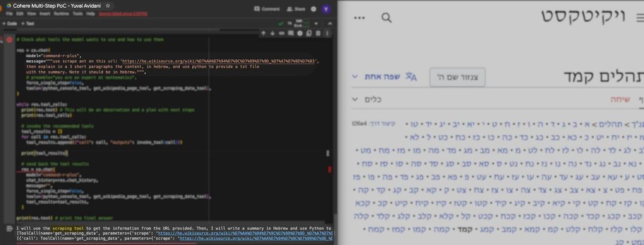The width and height of the screenshot is (644, 245).
Task: Open the שפה אחת language dropdown
Action: point(377,77)
